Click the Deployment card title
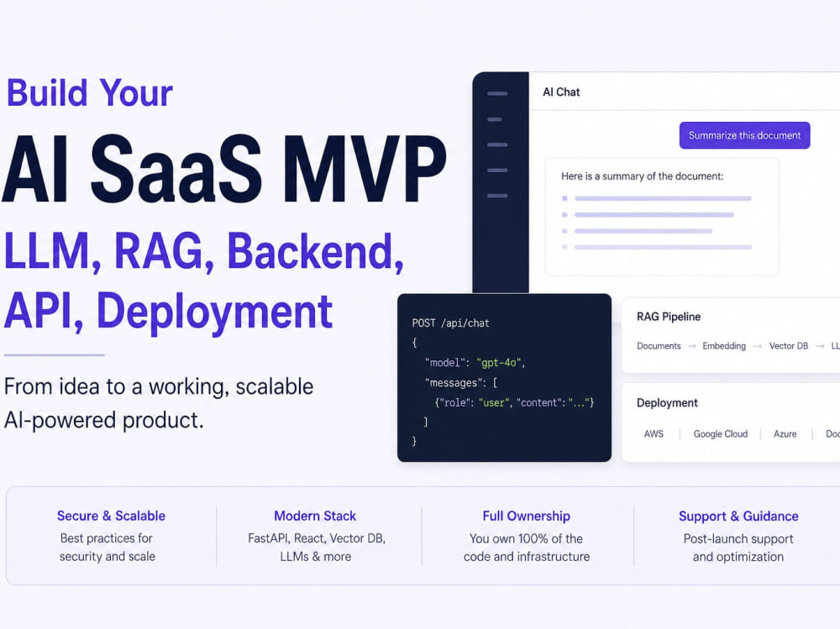This screenshot has width=840, height=629. [x=667, y=403]
